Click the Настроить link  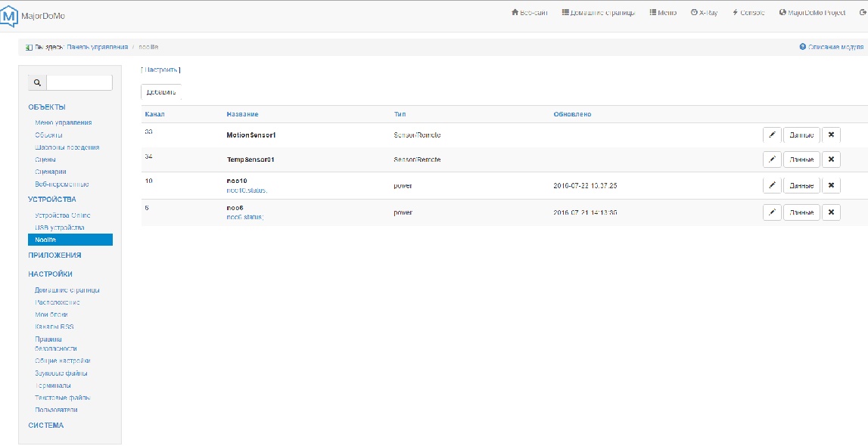click(x=160, y=70)
